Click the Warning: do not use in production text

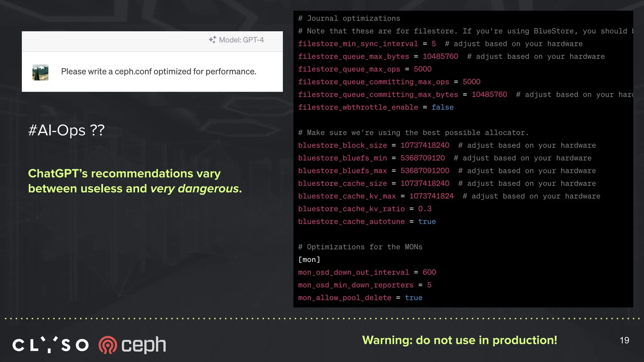[x=459, y=340]
